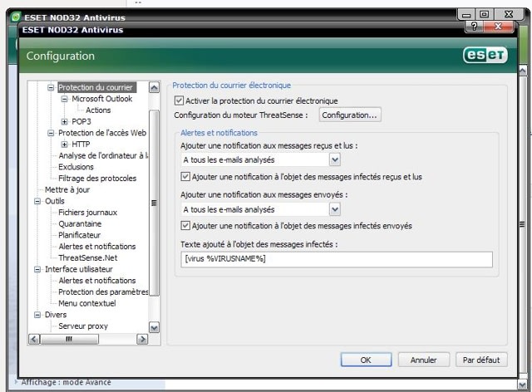Open the messages envoyés notification dropdown
Image resolution: width=532 pixels, height=392 pixels.
335,209
